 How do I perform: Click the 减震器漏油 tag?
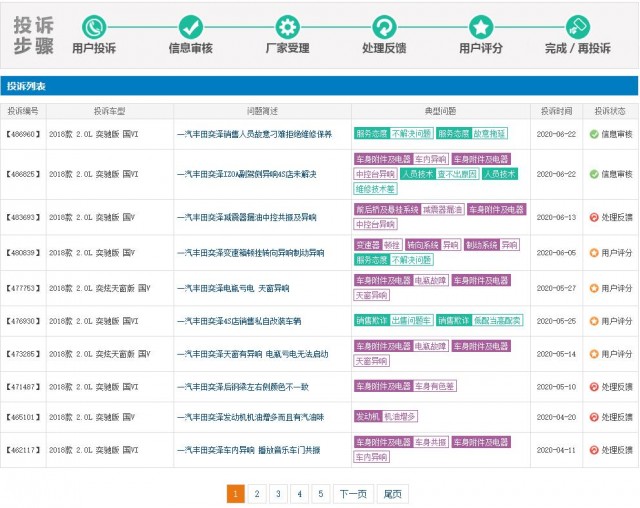point(442,210)
